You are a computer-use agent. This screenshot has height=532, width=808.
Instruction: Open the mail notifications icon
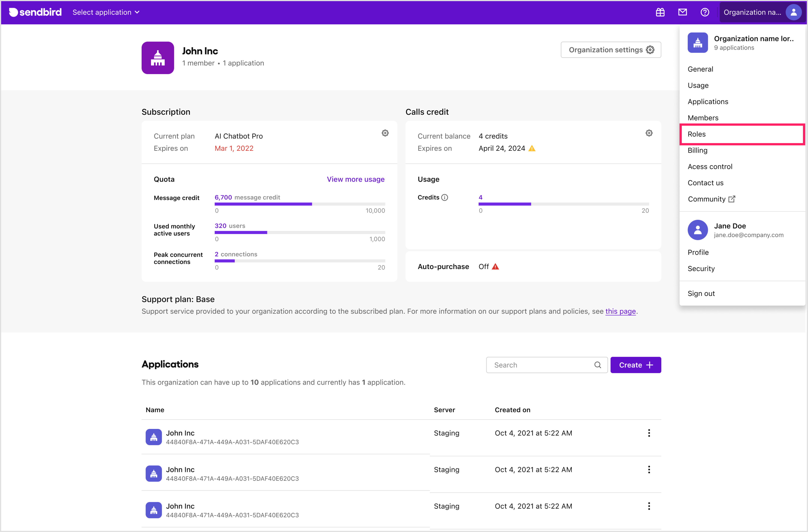tap(683, 12)
